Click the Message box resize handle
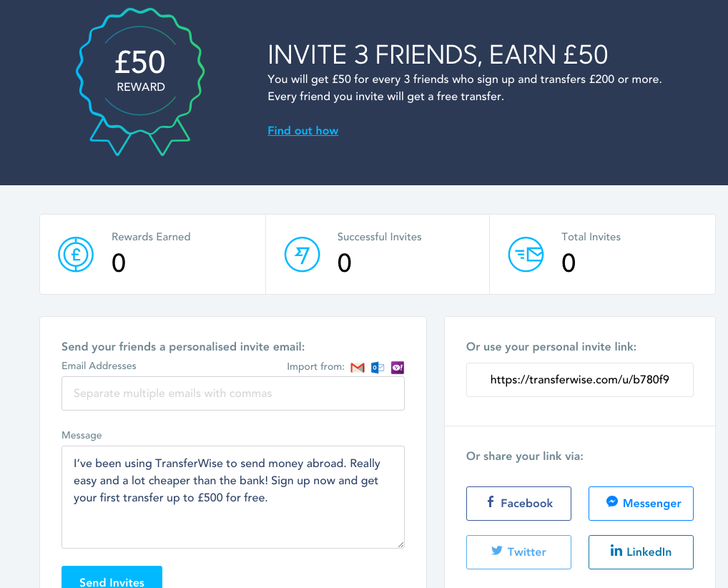The image size is (728, 588). tap(400, 544)
